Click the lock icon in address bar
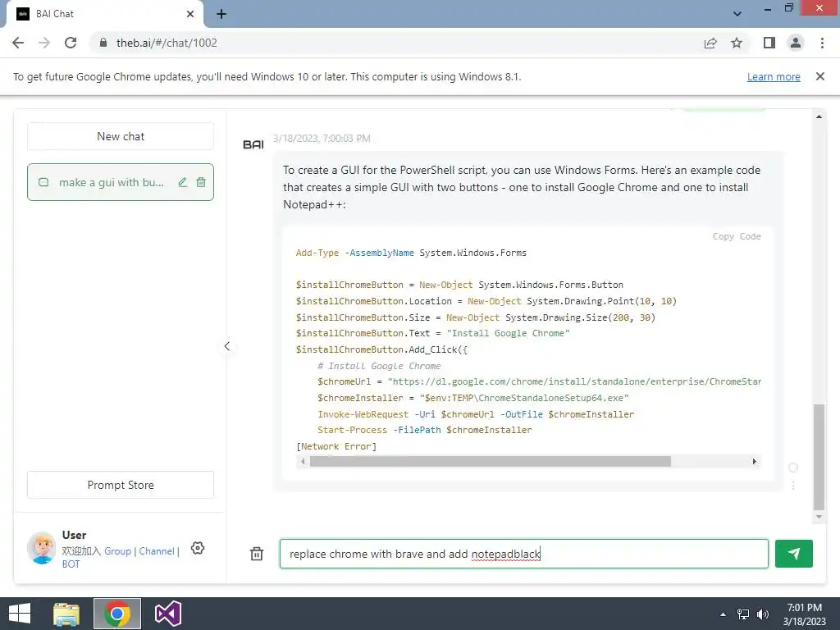Screen dimensions: 840x630 click(x=103, y=43)
